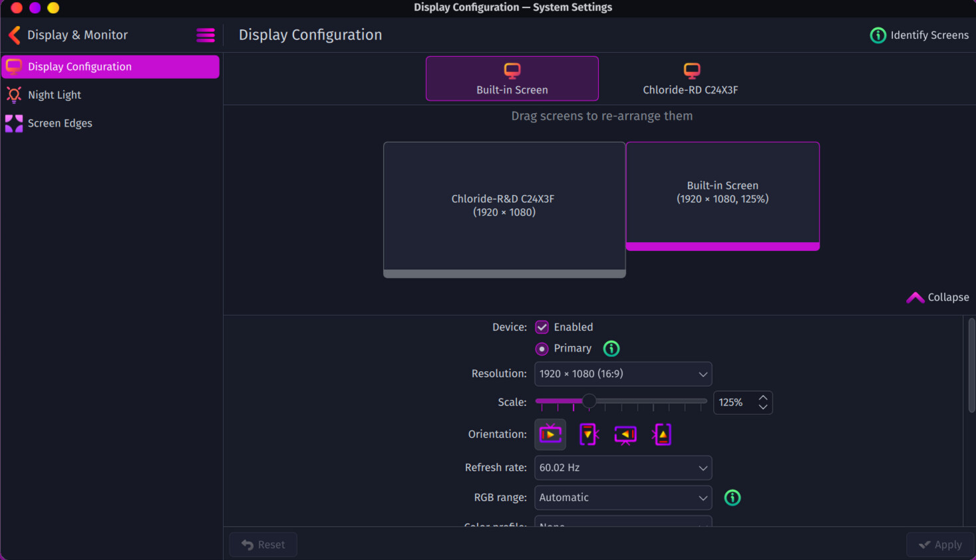The width and height of the screenshot is (976, 560).
Task: Switch to the Chloride-RD C24X3F tab
Action: tap(690, 78)
